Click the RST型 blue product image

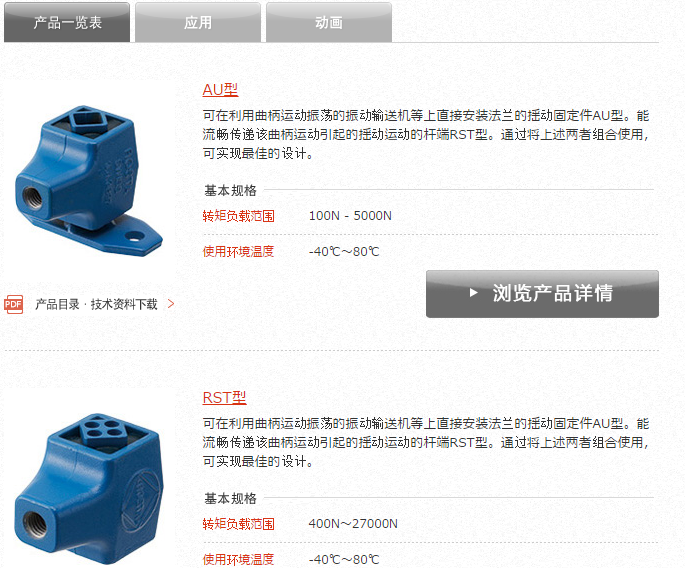pos(89,488)
